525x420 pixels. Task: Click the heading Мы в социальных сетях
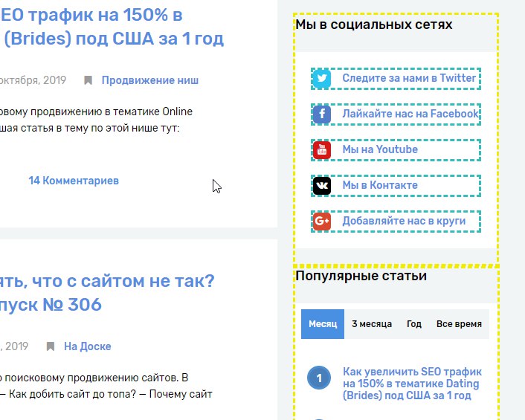pos(373,25)
